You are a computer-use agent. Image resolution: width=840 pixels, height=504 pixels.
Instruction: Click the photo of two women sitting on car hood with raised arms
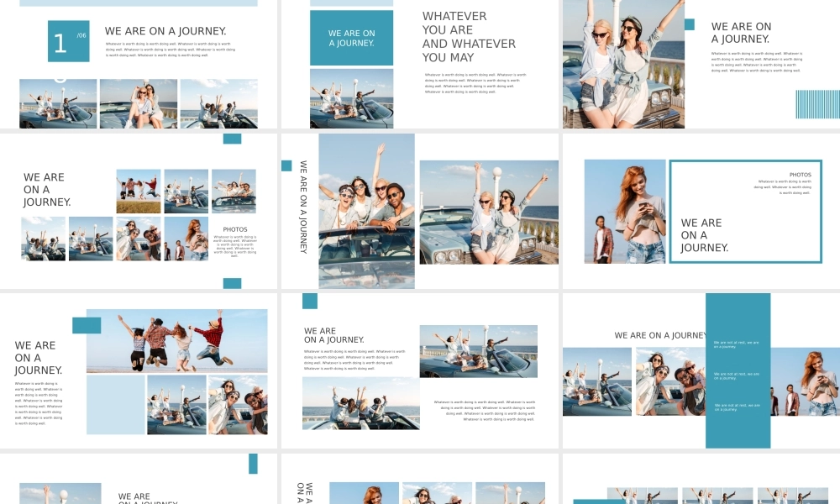tap(489, 213)
